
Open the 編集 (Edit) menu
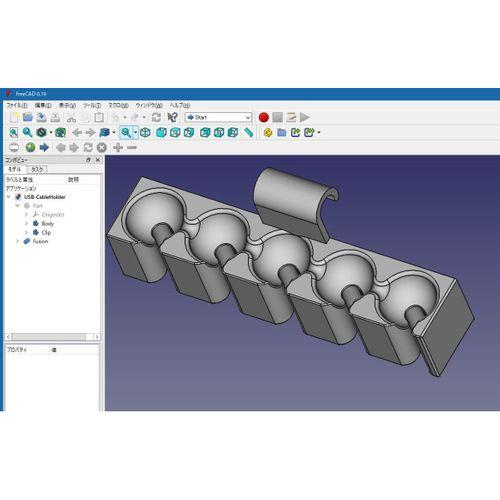(x=43, y=105)
